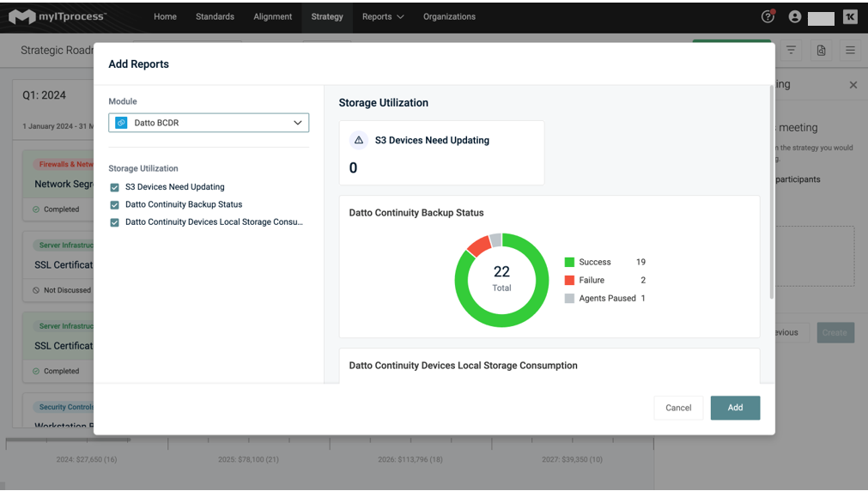Click the Firewalls & Networking category tag
868x491 pixels.
click(x=64, y=165)
